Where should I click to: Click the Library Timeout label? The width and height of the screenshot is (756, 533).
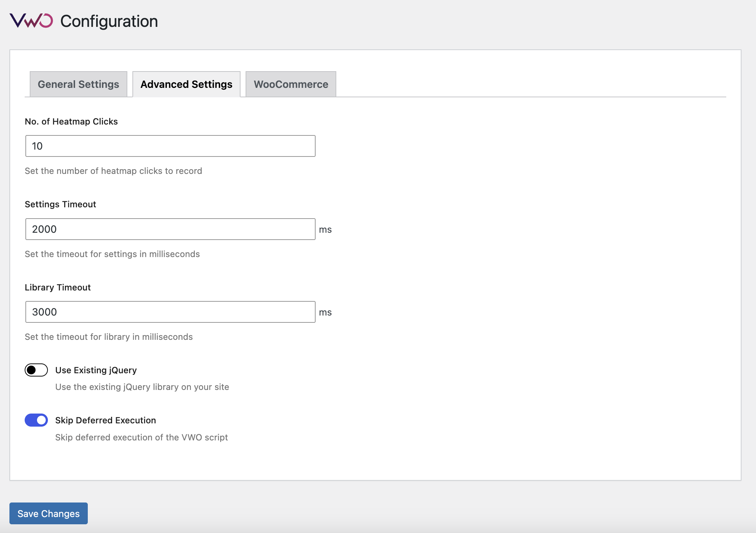58,287
